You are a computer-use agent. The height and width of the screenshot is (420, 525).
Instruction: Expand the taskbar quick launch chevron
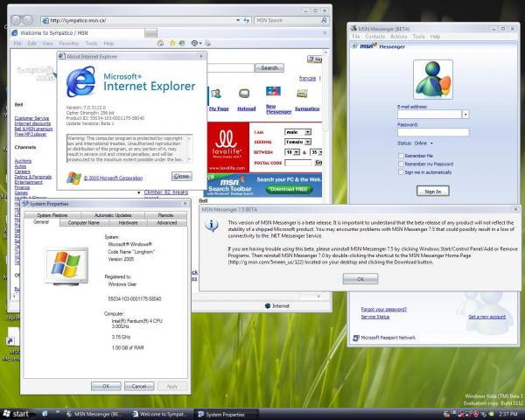click(58, 412)
